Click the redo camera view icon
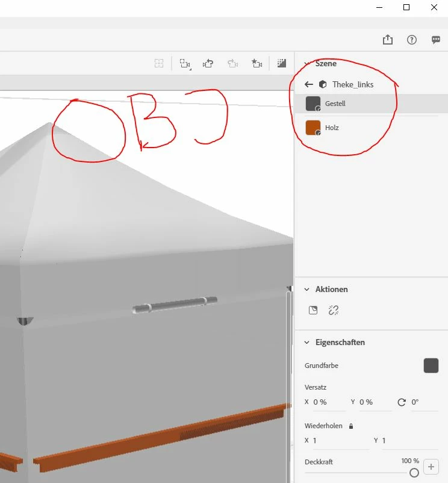Screen dimensions: 448x483 point(233,63)
